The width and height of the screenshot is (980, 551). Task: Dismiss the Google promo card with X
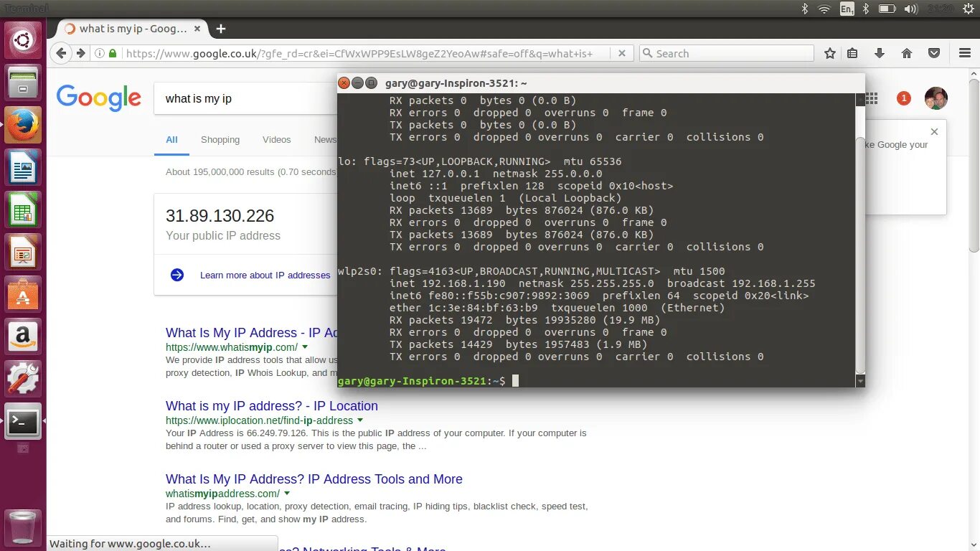[x=934, y=132]
